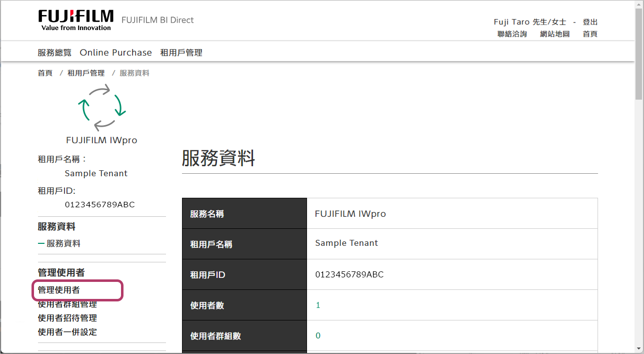Viewport: 644px width, 354px height.
Task: Click the user group count 0
Action: (318, 335)
